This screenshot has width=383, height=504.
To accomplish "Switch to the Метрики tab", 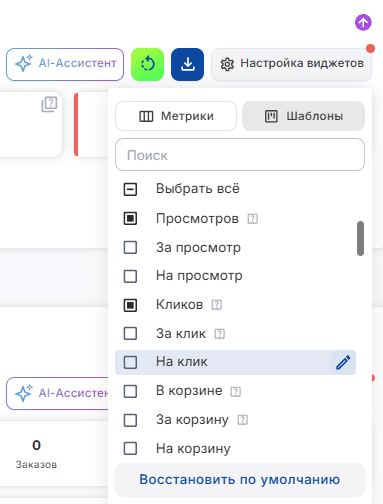I will (x=176, y=116).
